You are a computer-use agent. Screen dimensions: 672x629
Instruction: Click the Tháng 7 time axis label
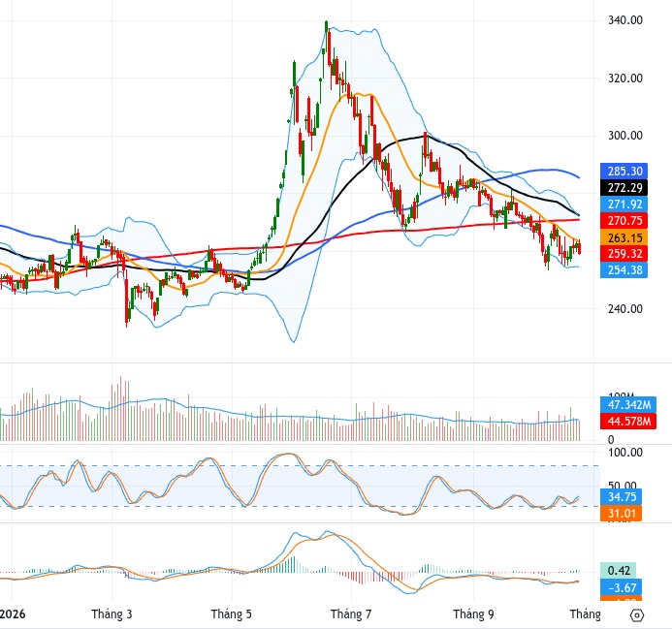[351, 614]
